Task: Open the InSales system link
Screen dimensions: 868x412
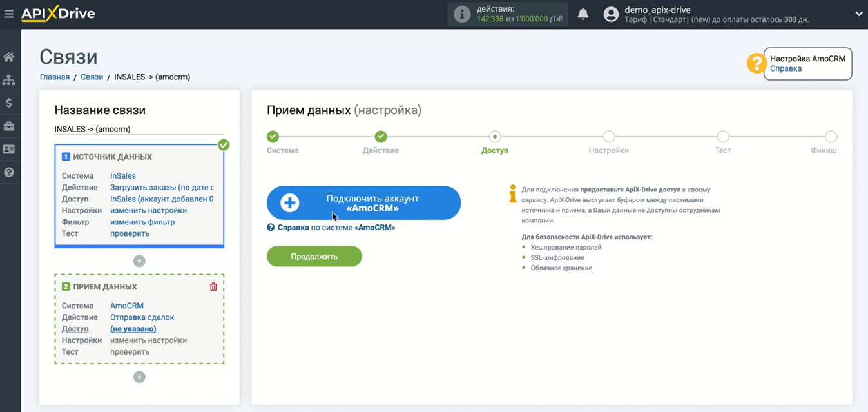Action: [123, 175]
